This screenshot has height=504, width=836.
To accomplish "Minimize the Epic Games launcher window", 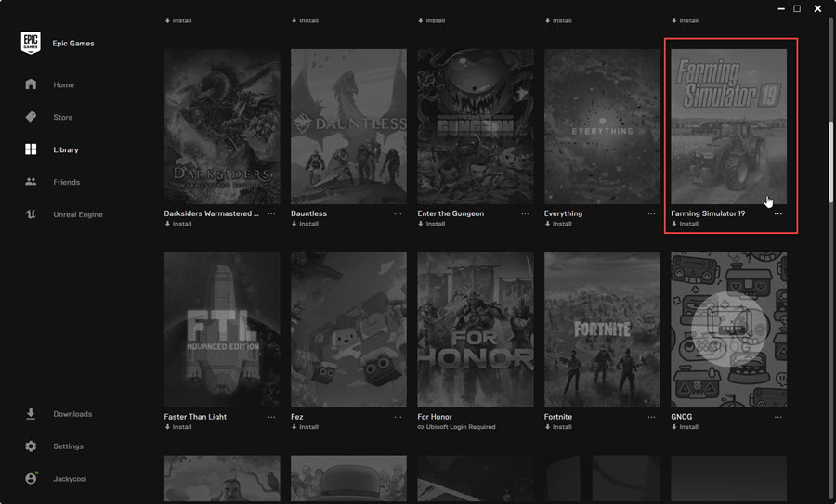I will pos(781,9).
